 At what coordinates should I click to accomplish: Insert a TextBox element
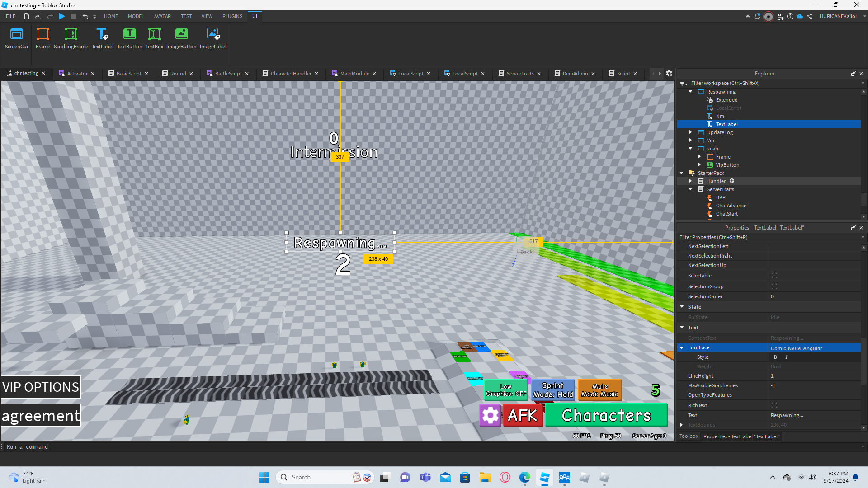click(154, 38)
